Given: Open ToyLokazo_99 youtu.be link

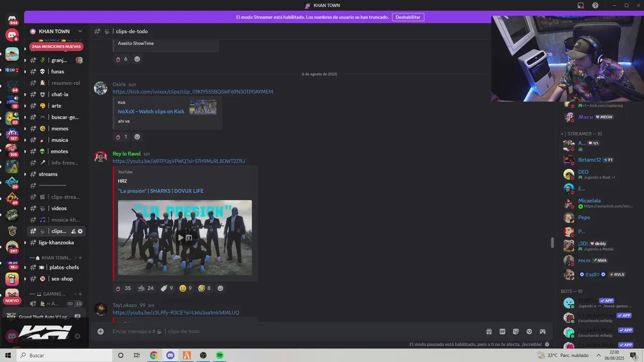Looking at the screenshot, I should [x=176, y=313].
